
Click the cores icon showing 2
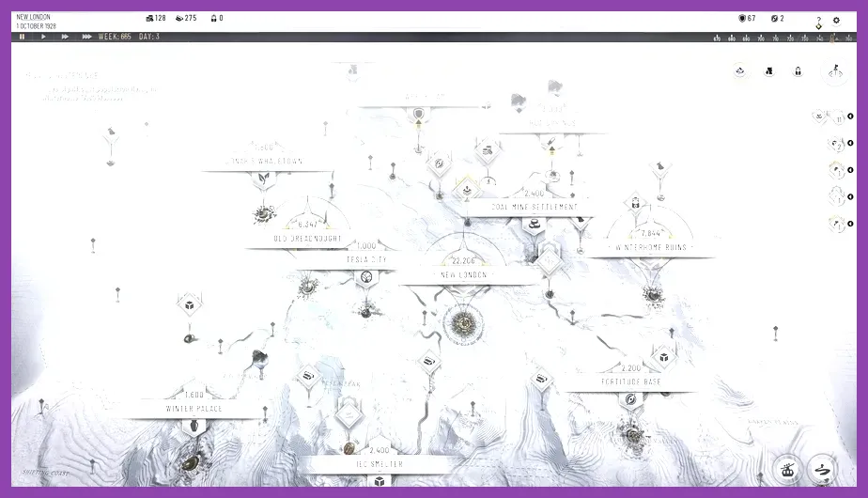click(774, 18)
